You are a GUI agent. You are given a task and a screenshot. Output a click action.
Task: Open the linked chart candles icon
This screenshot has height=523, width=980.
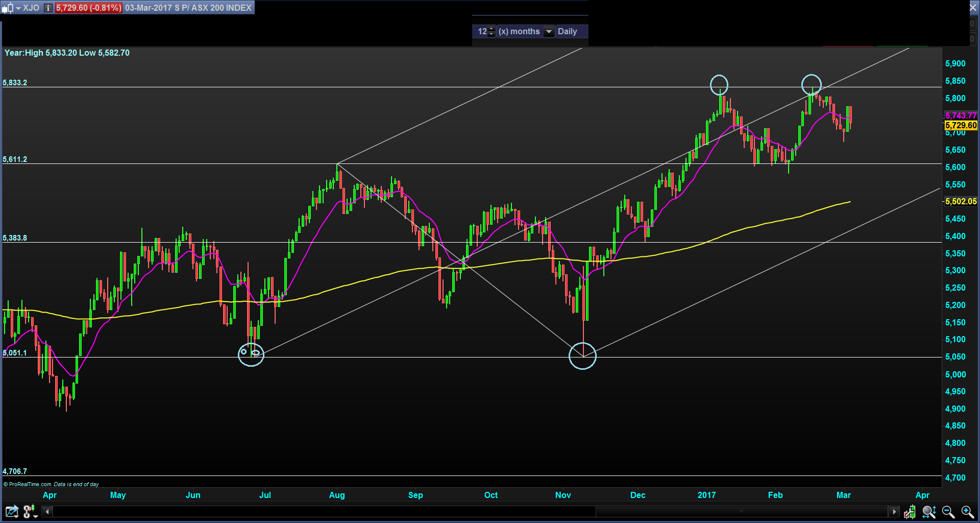(x=31, y=511)
